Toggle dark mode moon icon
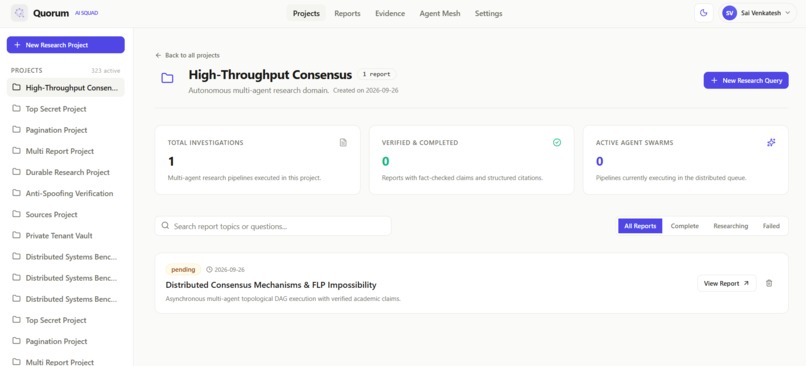The width and height of the screenshot is (806, 366). tap(704, 13)
